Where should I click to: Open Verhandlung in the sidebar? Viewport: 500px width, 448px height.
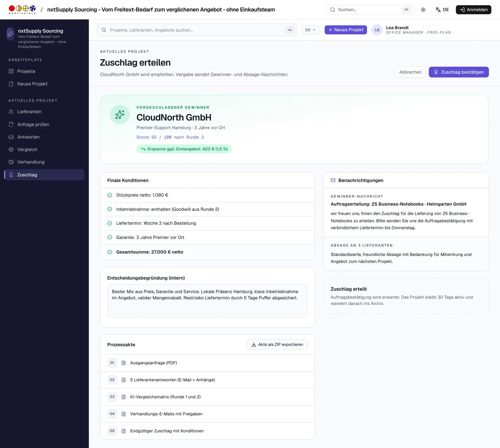(x=44, y=162)
